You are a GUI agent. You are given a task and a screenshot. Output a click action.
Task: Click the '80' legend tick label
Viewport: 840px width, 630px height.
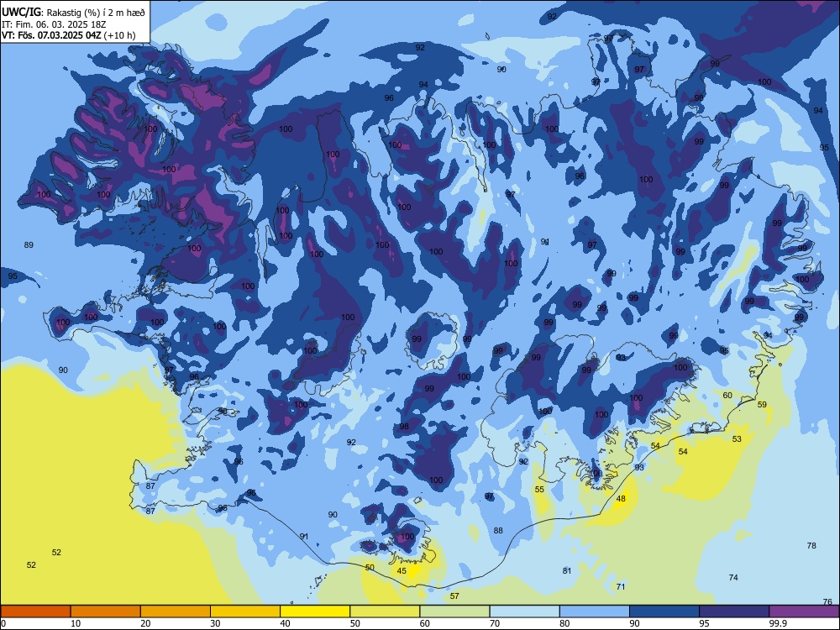tap(564, 623)
